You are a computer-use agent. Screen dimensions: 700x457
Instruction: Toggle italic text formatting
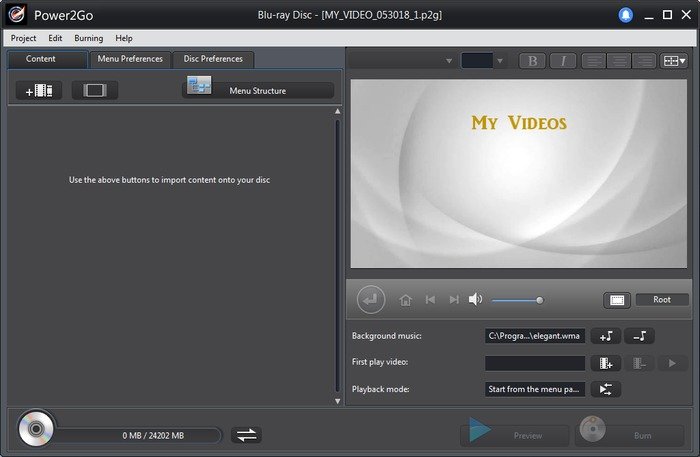(x=563, y=61)
